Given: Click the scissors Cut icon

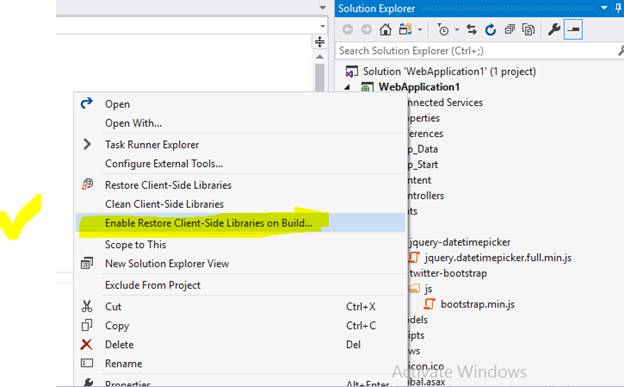Looking at the screenshot, I should [x=87, y=306].
